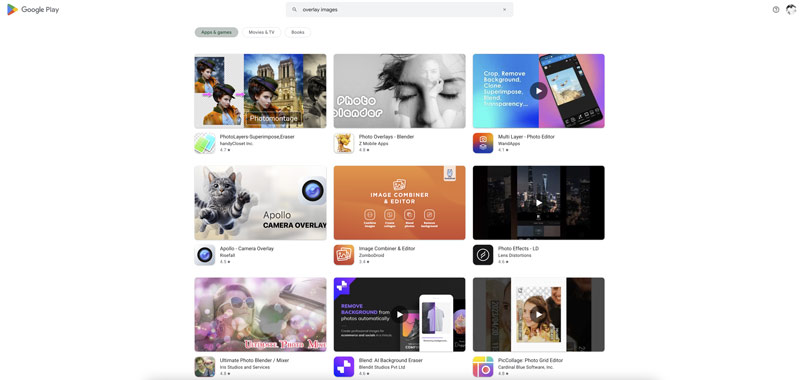
Task: Open the Ultimate Photo Blender / Mixer title
Action: click(x=254, y=360)
